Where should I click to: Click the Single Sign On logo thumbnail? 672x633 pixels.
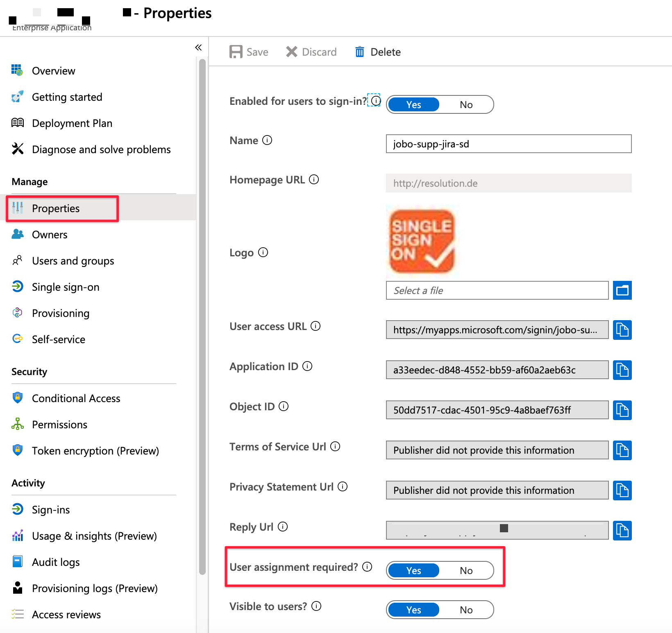[422, 241]
